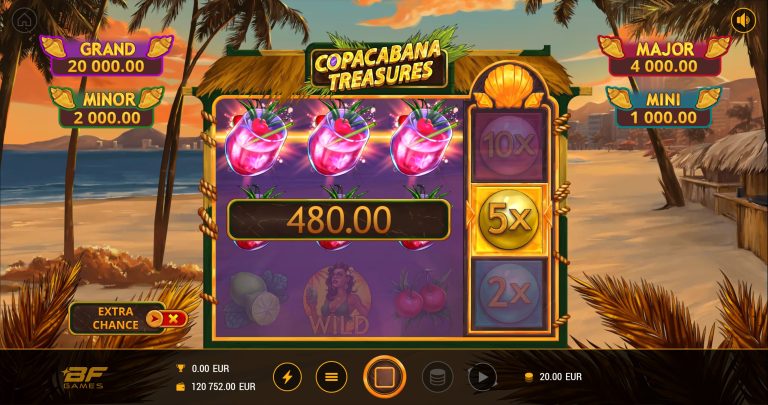Click the Wild lady symbol on the reels
This screenshot has height=405, width=768.
point(337,299)
